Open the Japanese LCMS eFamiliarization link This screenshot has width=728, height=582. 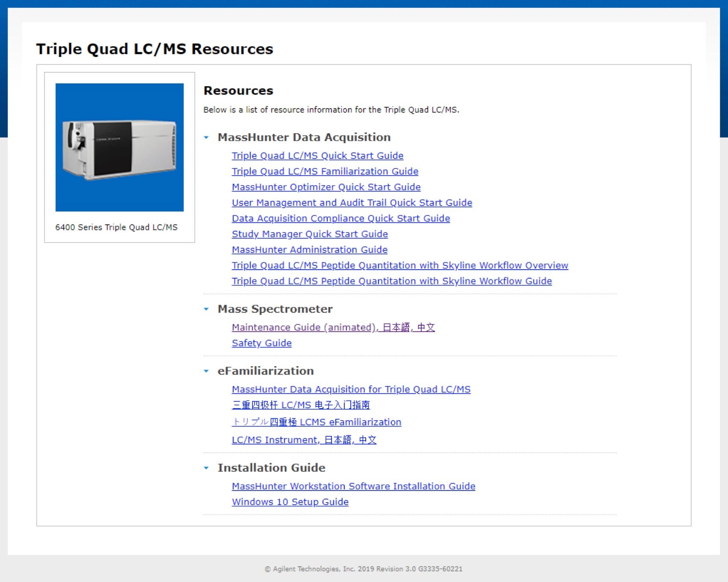316,422
